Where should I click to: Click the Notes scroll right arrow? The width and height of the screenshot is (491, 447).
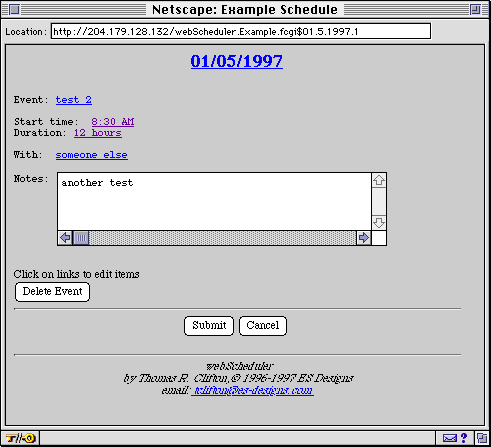pos(364,238)
